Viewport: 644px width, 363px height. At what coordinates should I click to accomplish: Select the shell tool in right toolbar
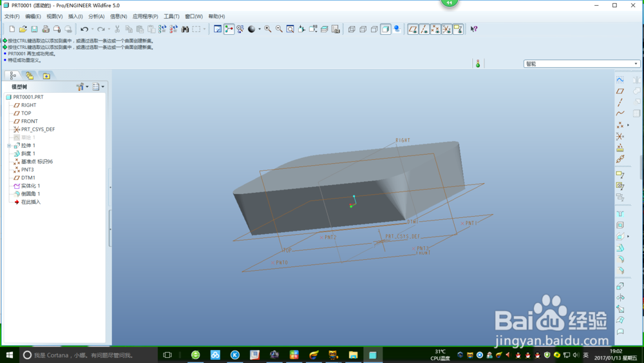coord(620,225)
